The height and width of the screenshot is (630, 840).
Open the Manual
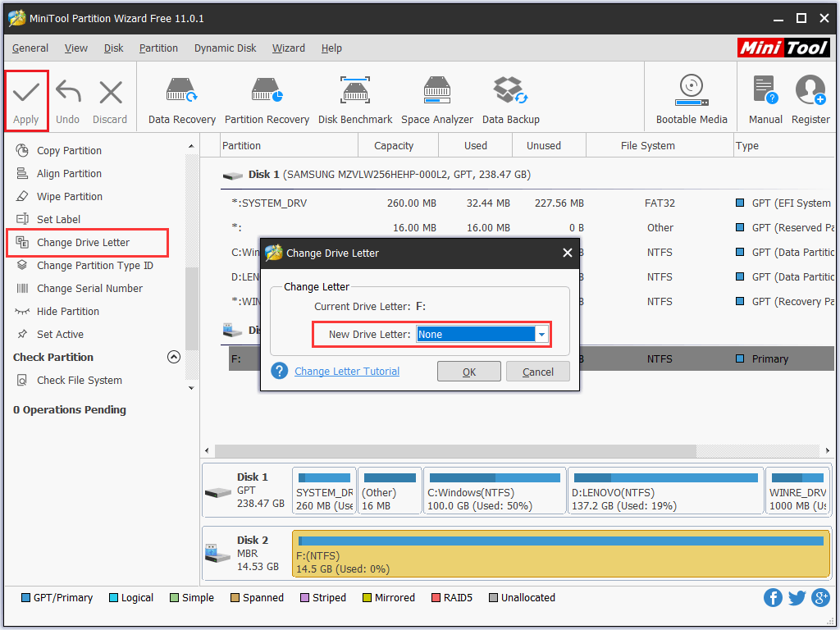(x=765, y=99)
